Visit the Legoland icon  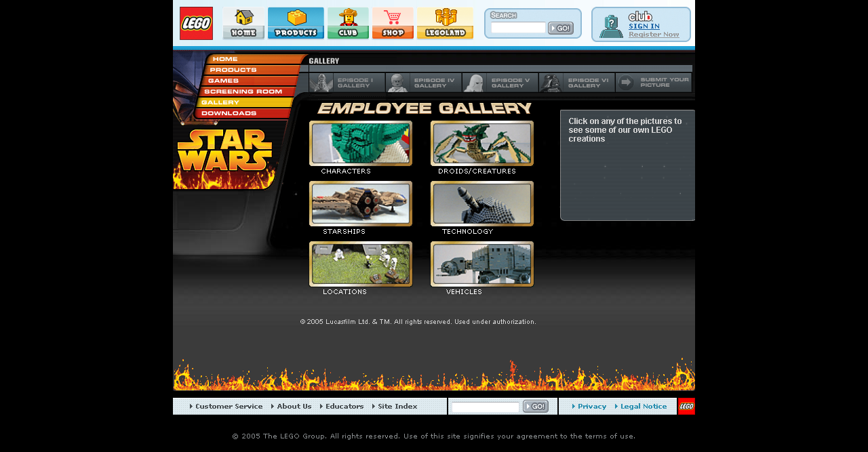[445, 23]
